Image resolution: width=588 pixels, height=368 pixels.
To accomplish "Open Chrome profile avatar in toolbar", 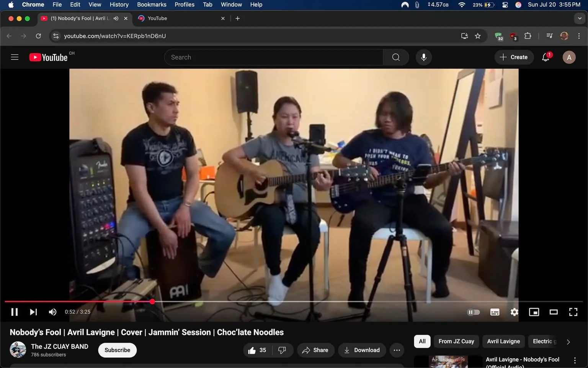I will point(564,36).
